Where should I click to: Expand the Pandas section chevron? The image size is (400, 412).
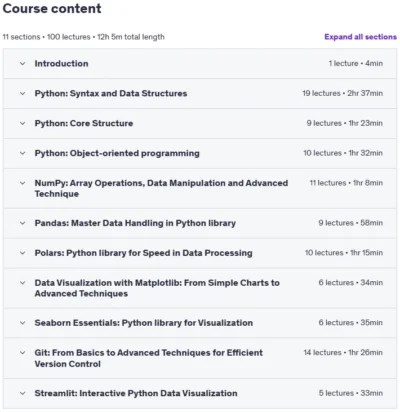tap(22, 223)
